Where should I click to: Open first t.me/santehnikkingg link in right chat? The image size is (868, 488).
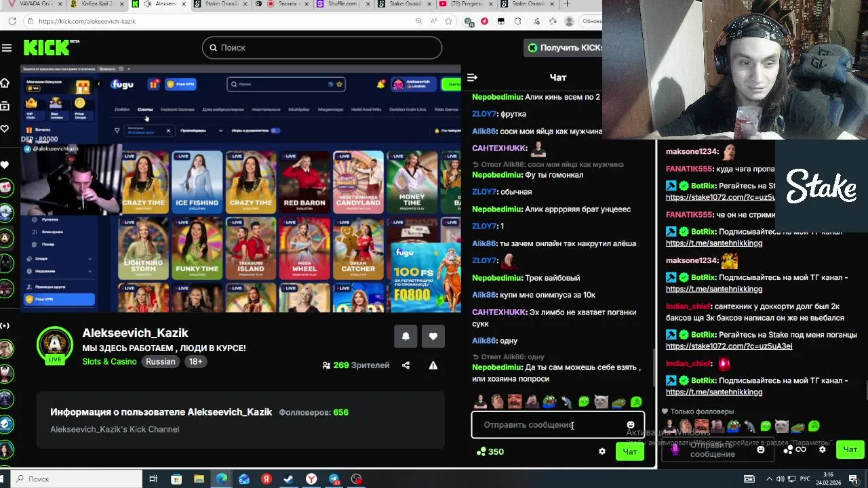[714, 243]
